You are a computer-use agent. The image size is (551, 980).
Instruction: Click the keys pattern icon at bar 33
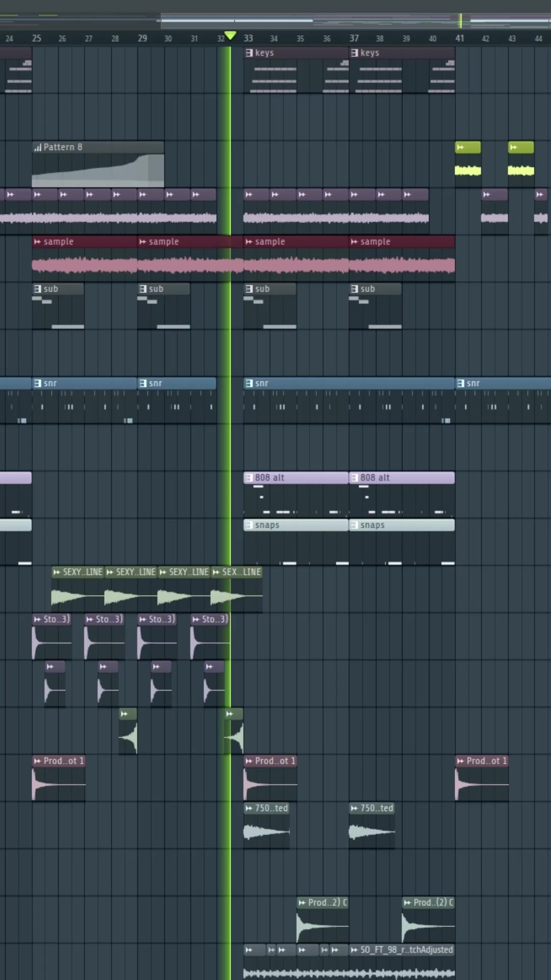click(249, 53)
